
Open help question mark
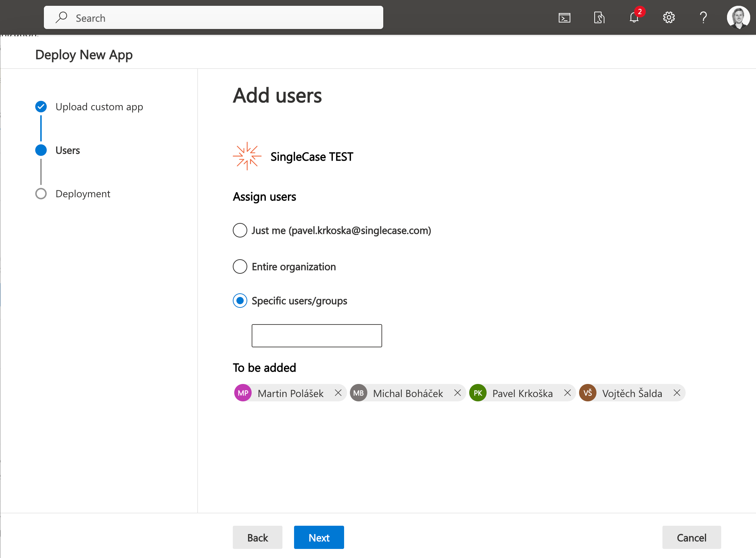(x=703, y=17)
